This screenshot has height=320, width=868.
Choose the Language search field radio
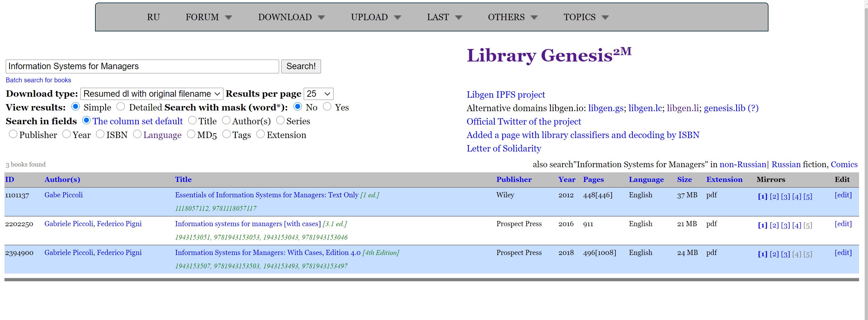click(137, 134)
